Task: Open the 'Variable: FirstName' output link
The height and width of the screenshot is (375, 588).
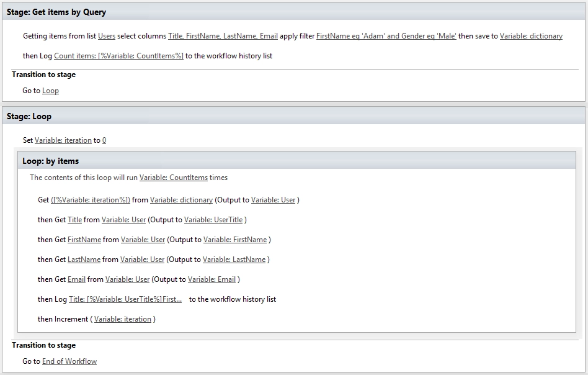Action: point(234,240)
